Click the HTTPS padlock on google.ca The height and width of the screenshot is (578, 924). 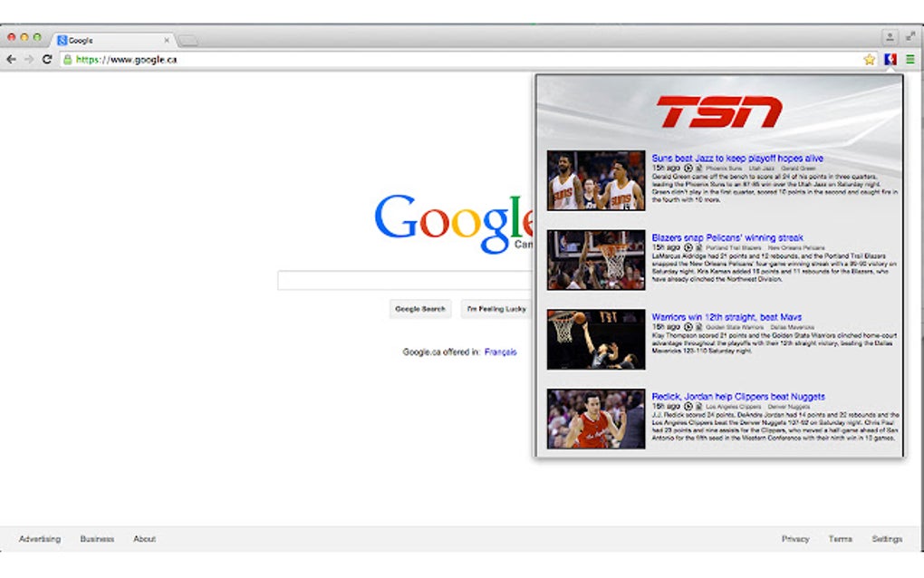[x=69, y=58]
